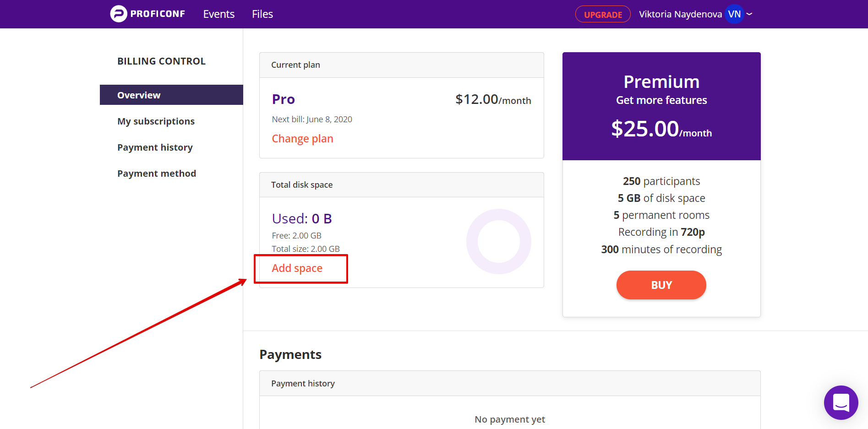Click the PROFICONF brand text
This screenshot has height=429, width=868.
(158, 14)
